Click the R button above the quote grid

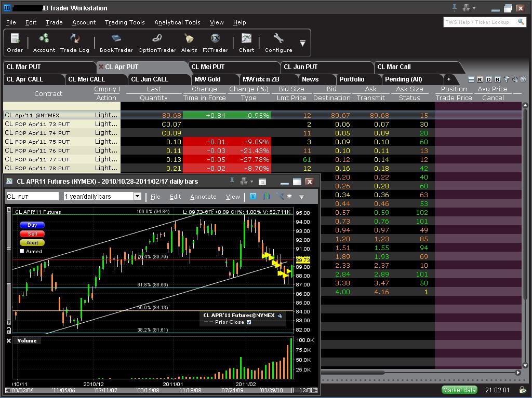point(480,80)
